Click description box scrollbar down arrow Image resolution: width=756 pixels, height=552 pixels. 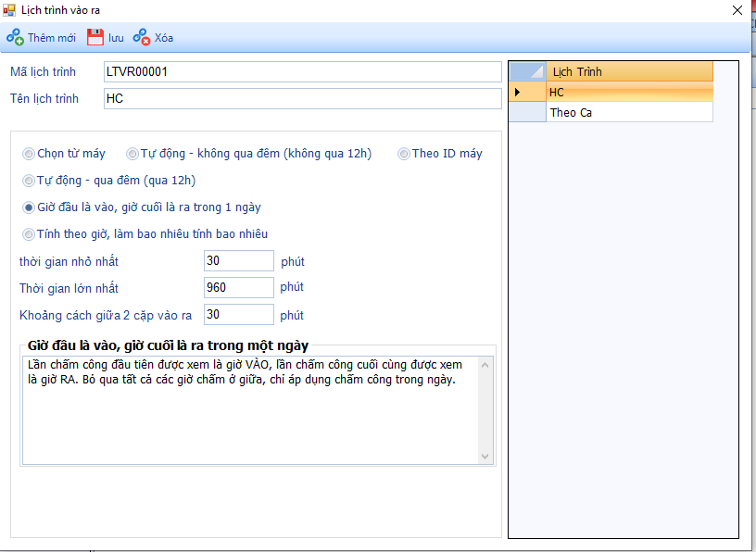click(x=485, y=456)
